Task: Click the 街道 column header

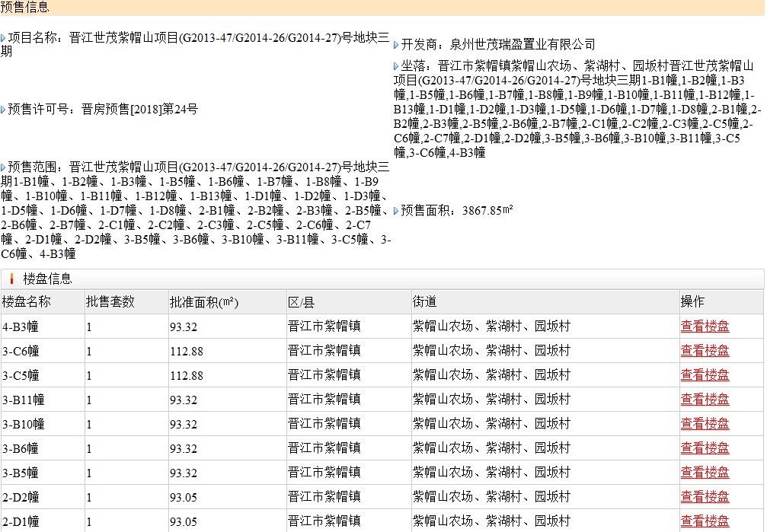Action: click(425, 302)
